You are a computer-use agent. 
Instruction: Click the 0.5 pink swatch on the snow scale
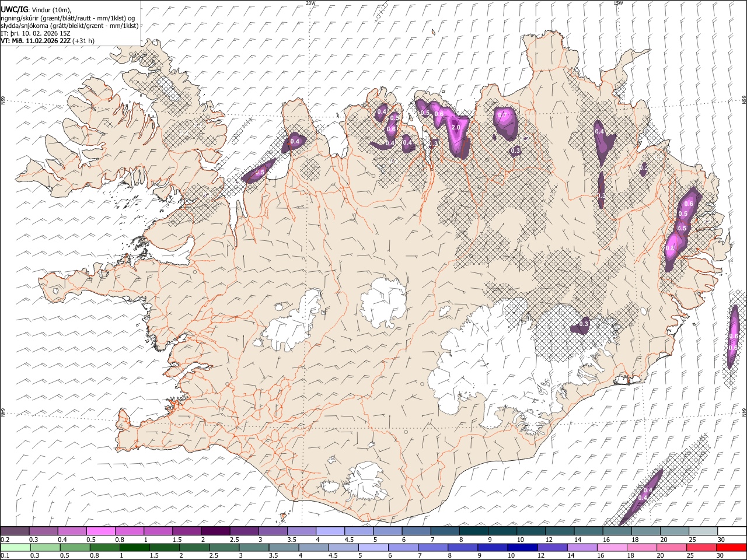click(x=100, y=531)
